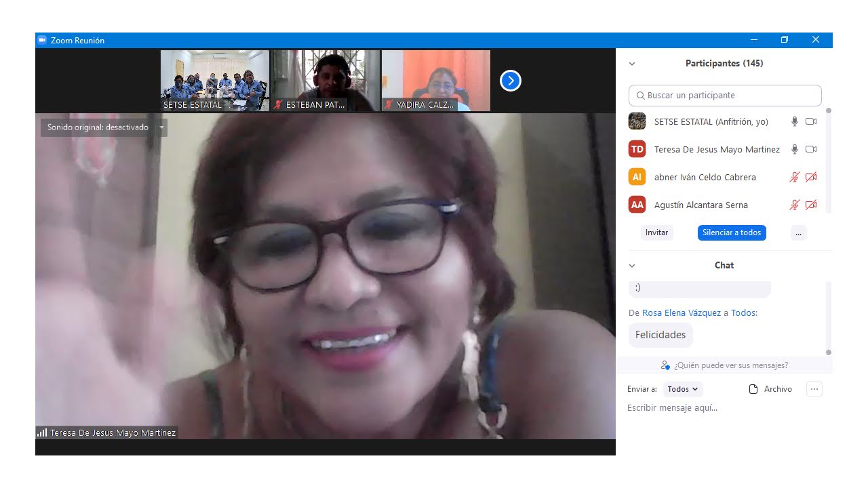Click Rosa Elena Vázquez sender link

(682, 312)
